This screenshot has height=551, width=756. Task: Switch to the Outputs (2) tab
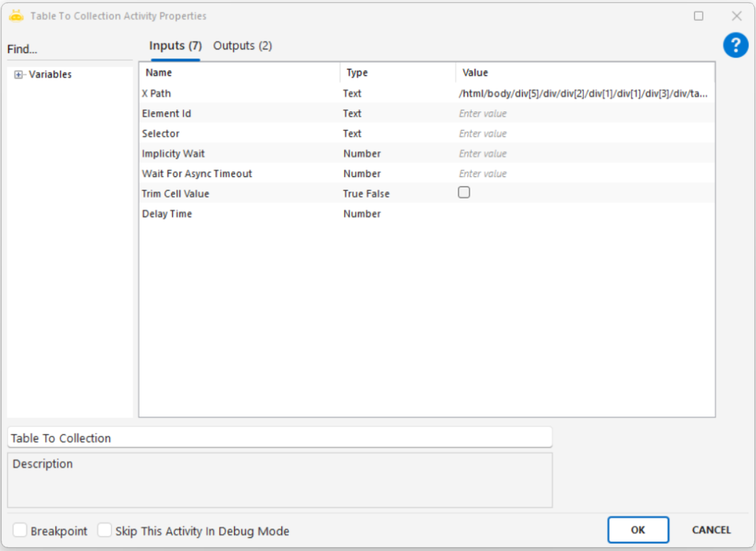(x=242, y=46)
